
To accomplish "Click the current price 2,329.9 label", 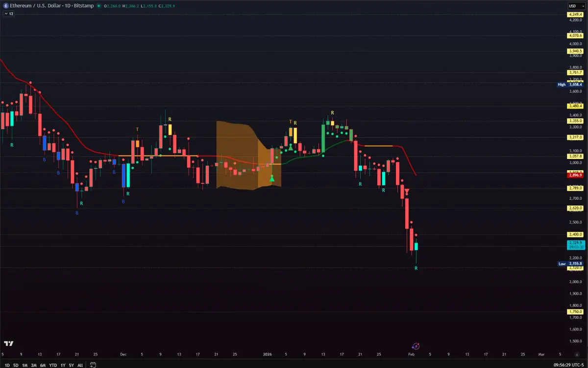I will [x=575, y=244].
